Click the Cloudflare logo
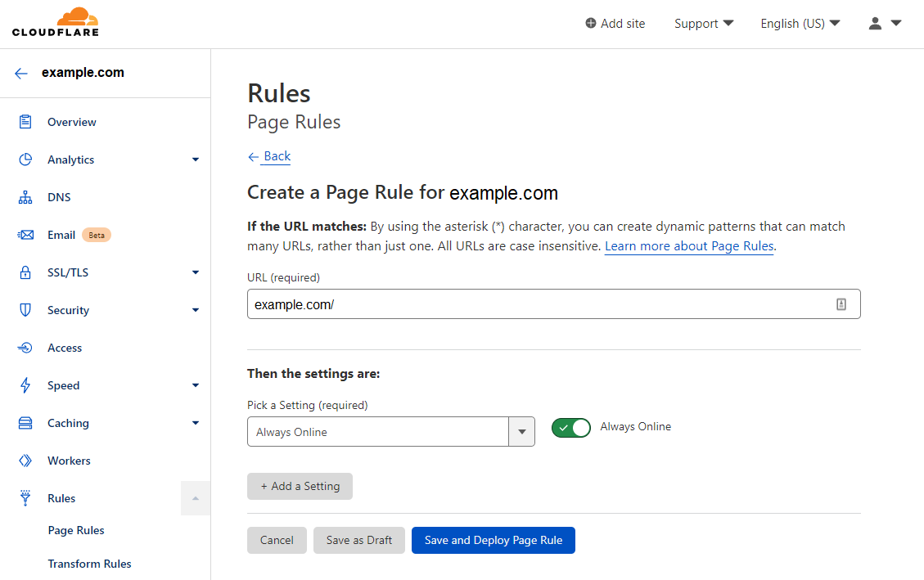The image size is (924, 580). 55,22
